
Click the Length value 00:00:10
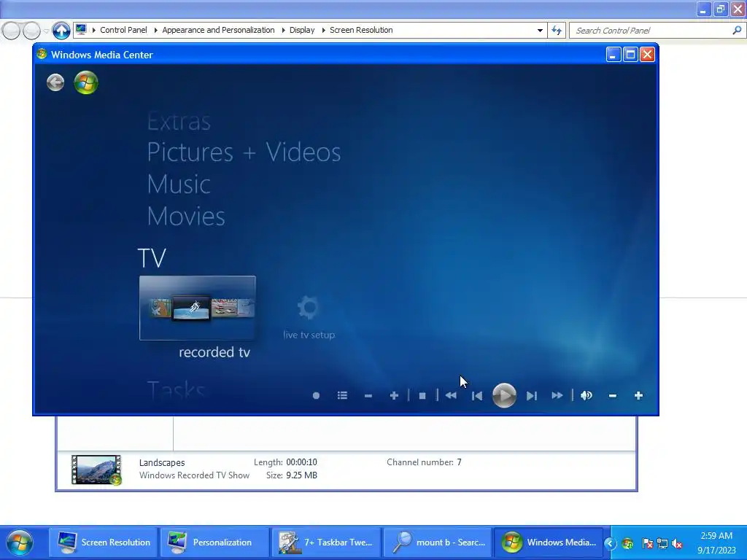pos(301,462)
